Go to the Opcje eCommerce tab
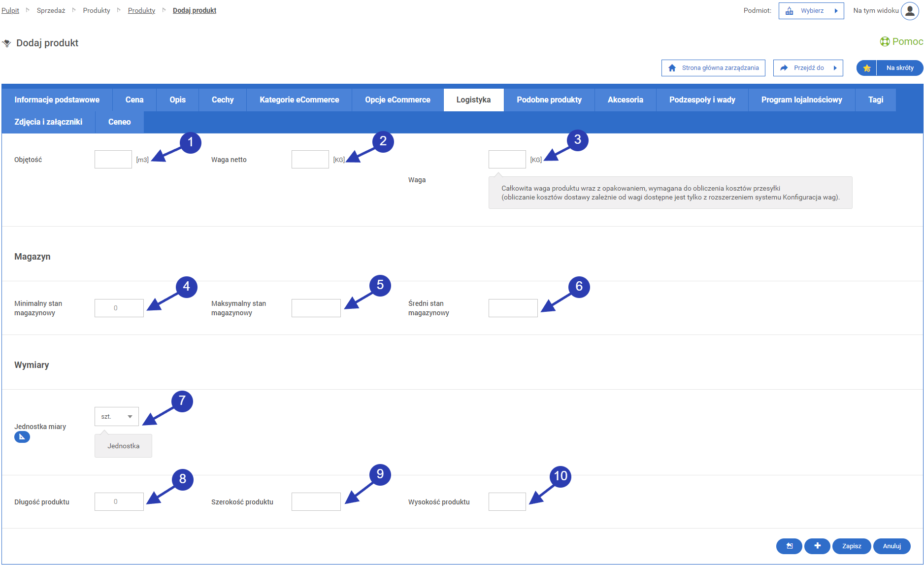 (x=397, y=100)
